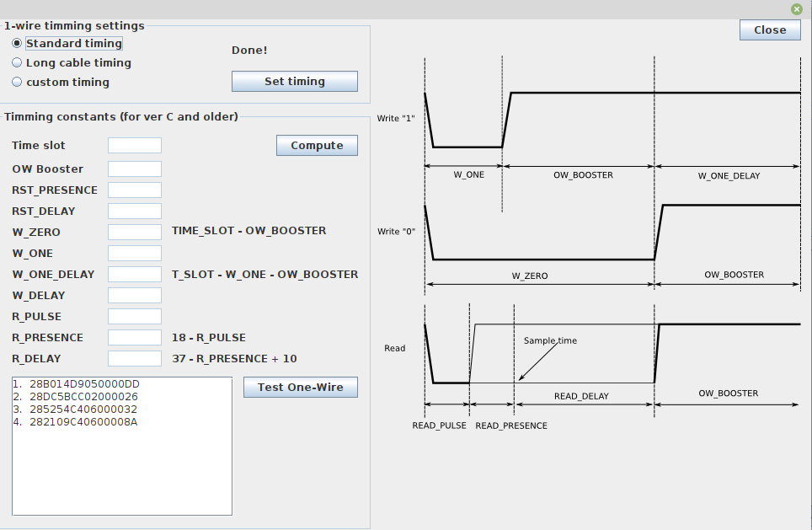Click the Compute button
This screenshot has height=530, width=812.
point(317,146)
